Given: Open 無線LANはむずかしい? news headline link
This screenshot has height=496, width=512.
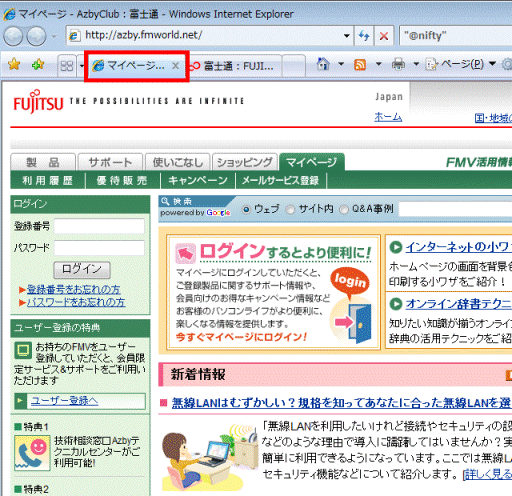Looking at the screenshot, I should click(341, 403).
